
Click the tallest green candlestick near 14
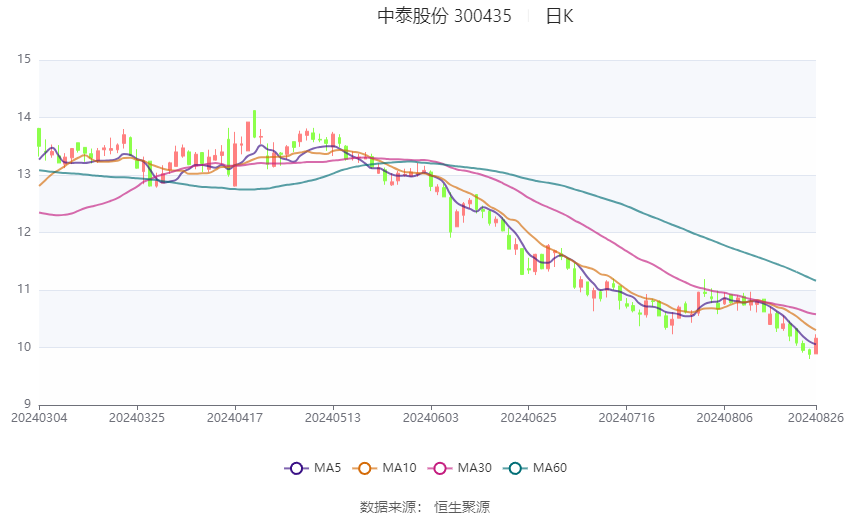point(254,124)
